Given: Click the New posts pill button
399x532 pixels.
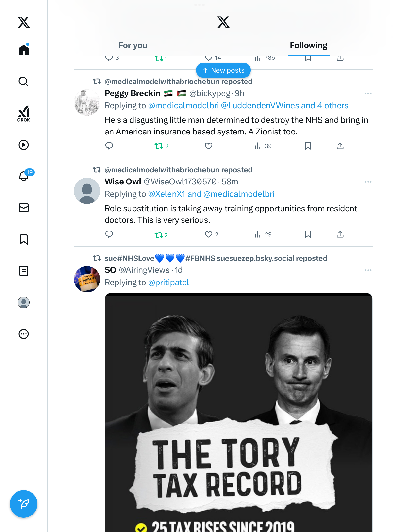Looking at the screenshot, I should (223, 70).
